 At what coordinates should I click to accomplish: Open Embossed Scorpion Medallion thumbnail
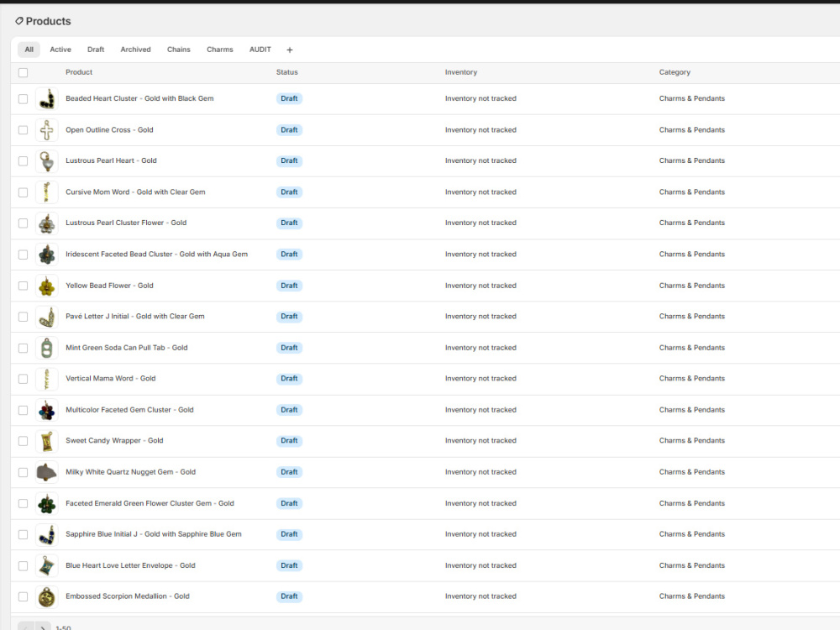pos(46,596)
